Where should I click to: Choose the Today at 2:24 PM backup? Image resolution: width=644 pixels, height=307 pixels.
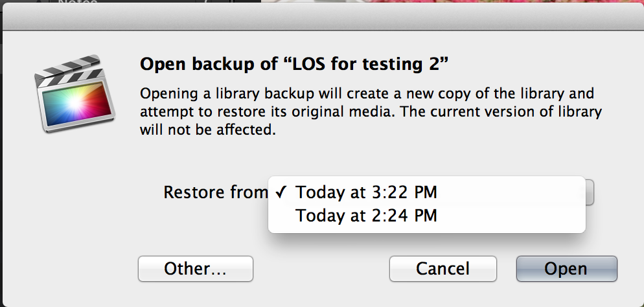point(426,216)
